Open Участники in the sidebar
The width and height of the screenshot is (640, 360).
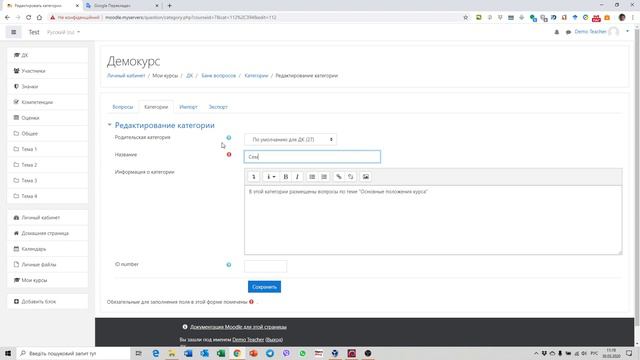click(48, 71)
